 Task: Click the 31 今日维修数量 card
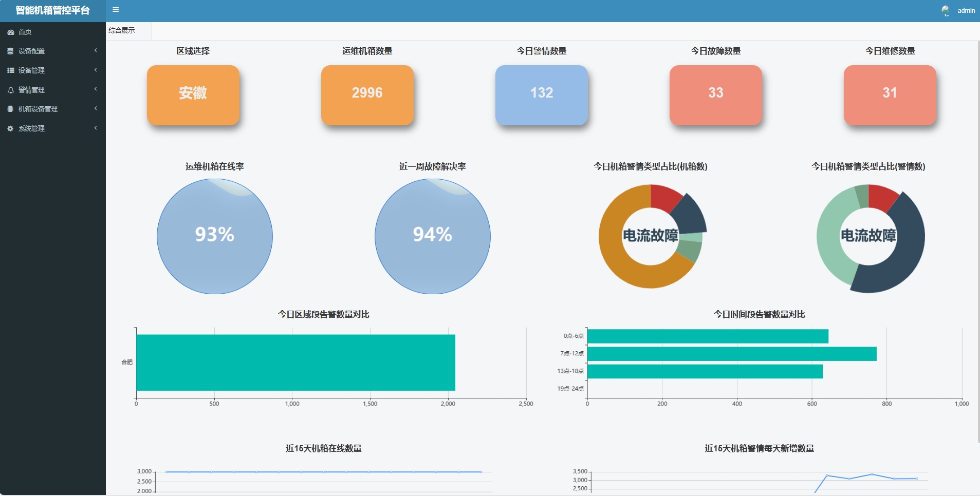pyautogui.click(x=890, y=95)
